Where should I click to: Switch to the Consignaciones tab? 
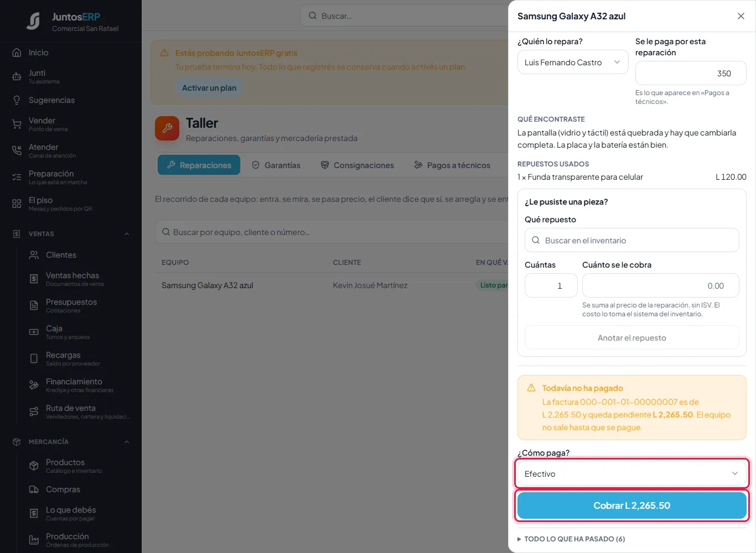pyautogui.click(x=357, y=165)
